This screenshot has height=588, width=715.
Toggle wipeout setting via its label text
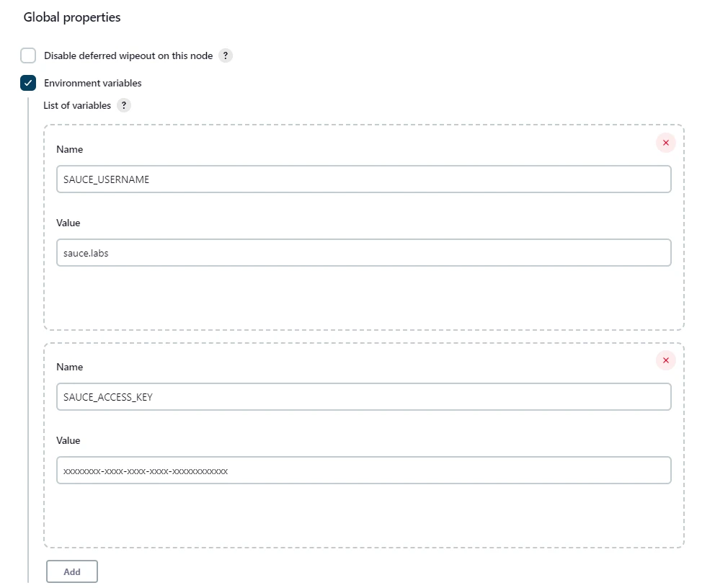126,55
